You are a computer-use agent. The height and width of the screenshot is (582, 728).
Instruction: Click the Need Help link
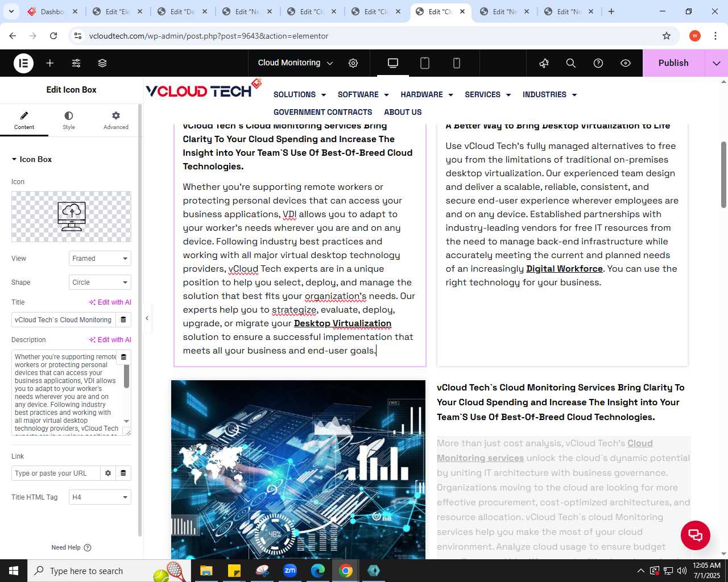pos(71,547)
